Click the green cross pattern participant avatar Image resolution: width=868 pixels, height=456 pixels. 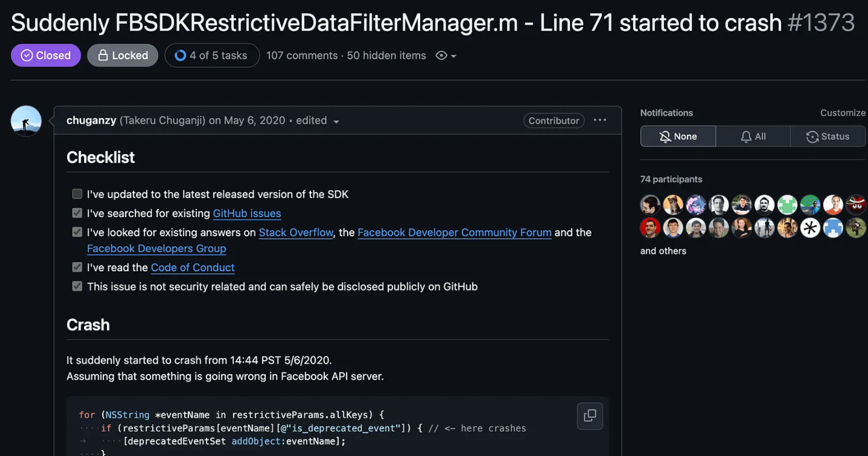pyautogui.click(x=787, y=205)
